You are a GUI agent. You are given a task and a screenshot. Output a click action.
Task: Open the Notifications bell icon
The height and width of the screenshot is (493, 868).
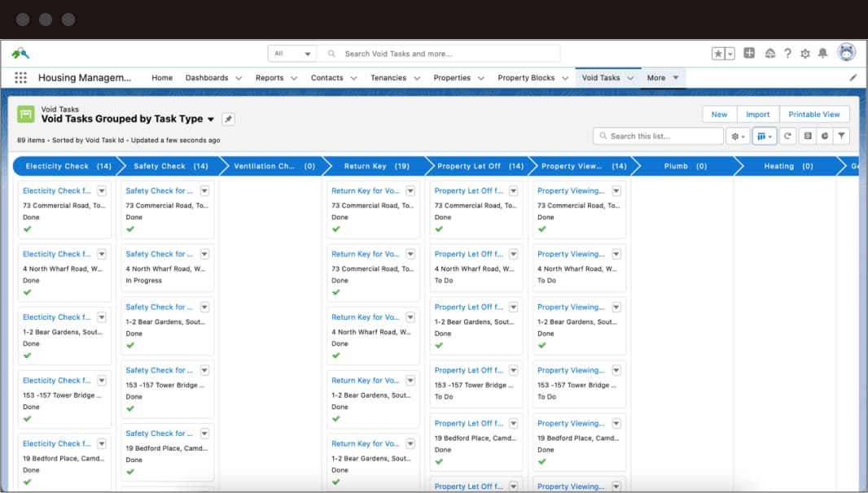coord(822,53)
